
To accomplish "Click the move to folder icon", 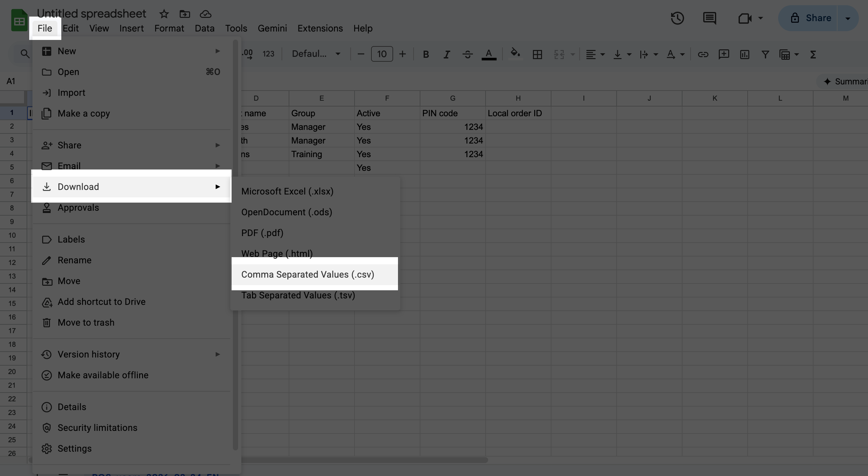I will point(185,14).
